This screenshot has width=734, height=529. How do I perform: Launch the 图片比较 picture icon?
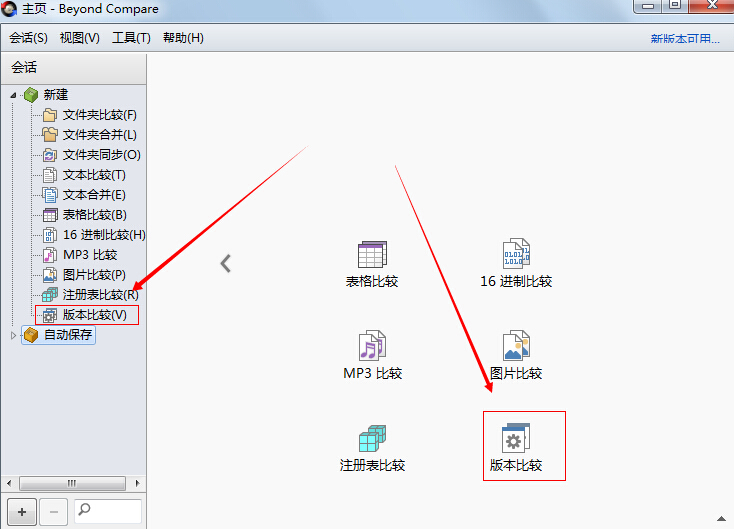pos(516,345)
